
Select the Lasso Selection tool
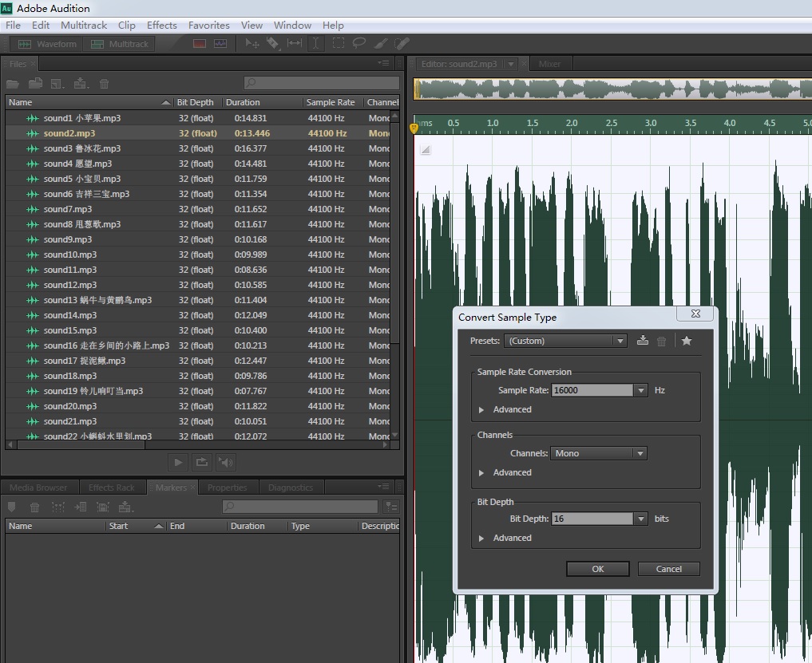(x=359, y=44)
